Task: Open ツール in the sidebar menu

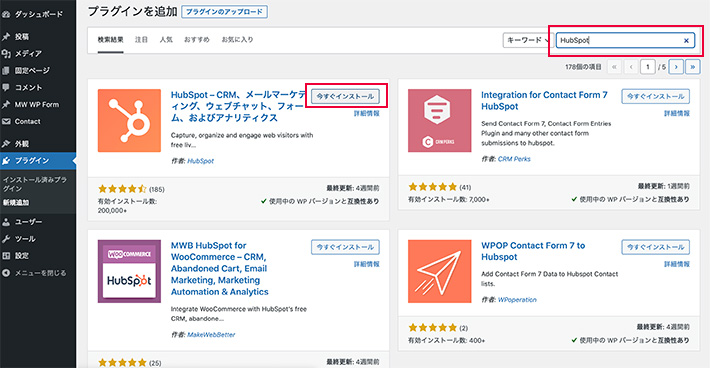Action: 25,239
